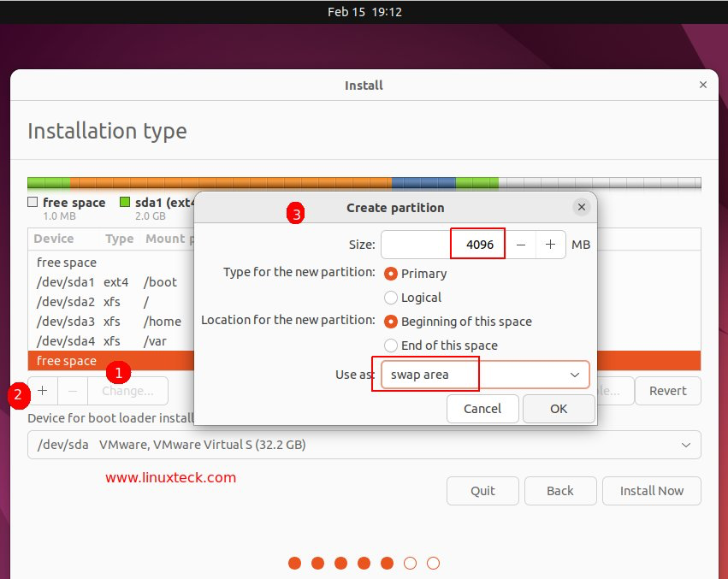Increase partition size with plus stepper
The width and height of the screenshot is (728, 579).
(550, 245)
